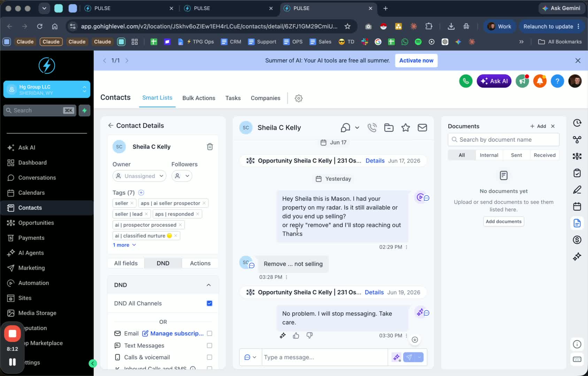
Task: Click the blue help question mark icon
Action: click(557, 81)
